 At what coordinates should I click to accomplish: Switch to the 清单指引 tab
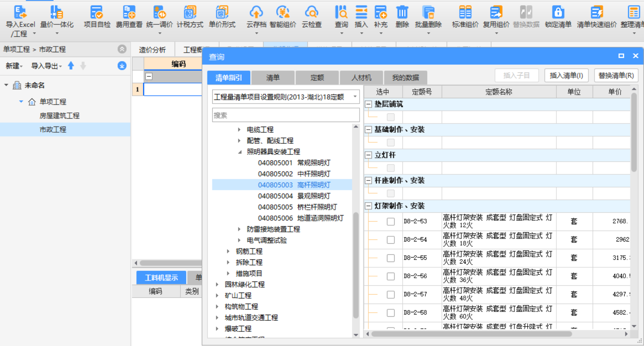pos(229,77)
